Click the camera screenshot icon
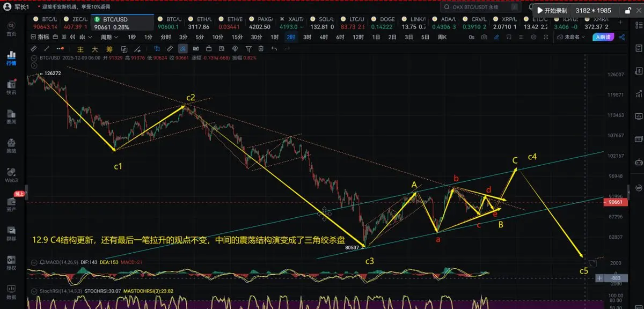This screenshot has width=644, height=309. point(484,37)
